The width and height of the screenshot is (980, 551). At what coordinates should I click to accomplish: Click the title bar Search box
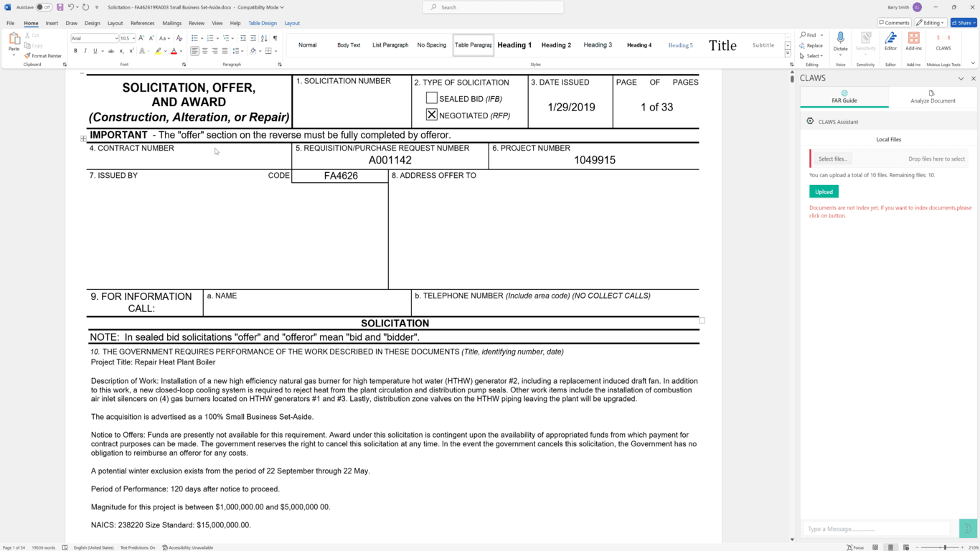[494, 7]
